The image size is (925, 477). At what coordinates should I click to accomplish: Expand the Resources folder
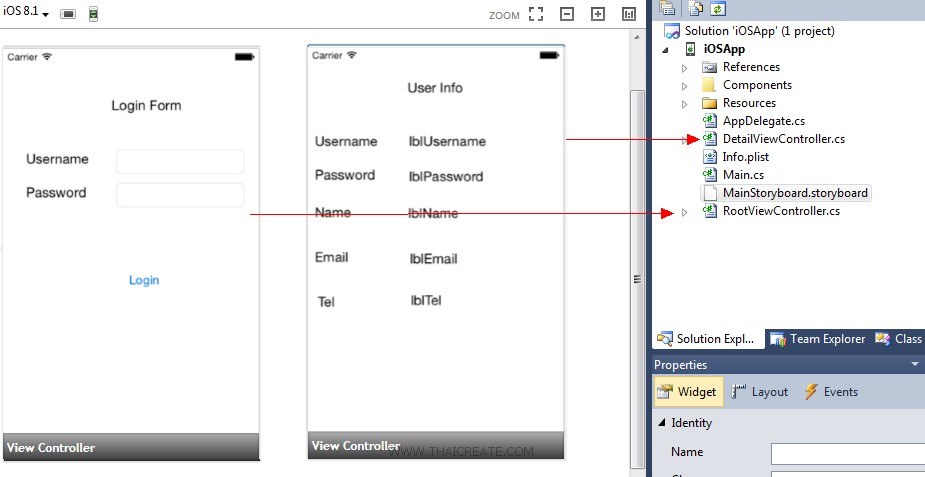pos(684,104)
